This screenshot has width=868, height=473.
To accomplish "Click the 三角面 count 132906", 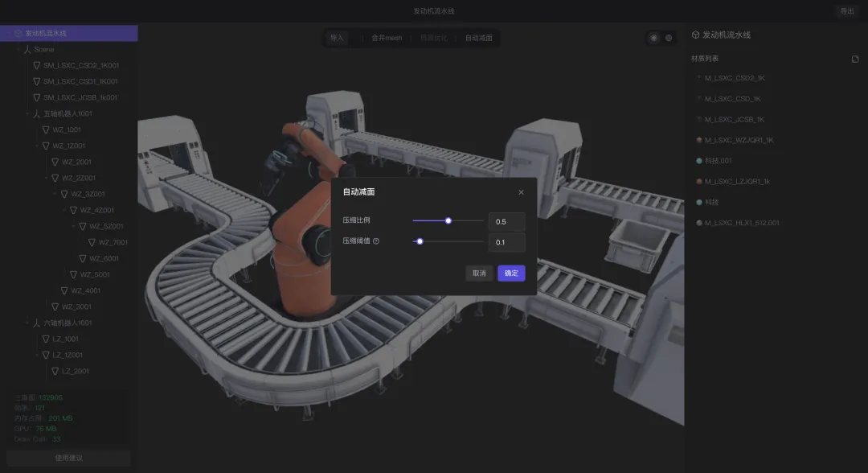I will (51, 397).
